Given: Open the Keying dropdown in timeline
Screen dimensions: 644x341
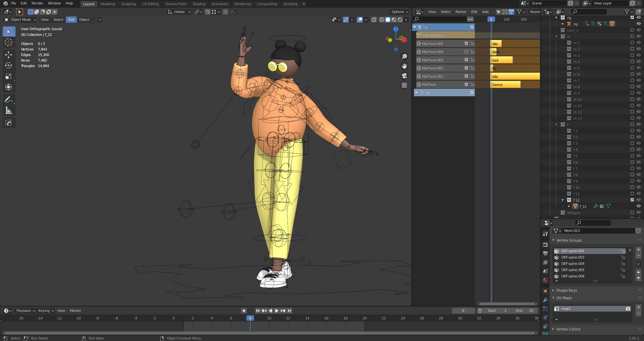Looking at the screenshot, I should click(46, 311).
